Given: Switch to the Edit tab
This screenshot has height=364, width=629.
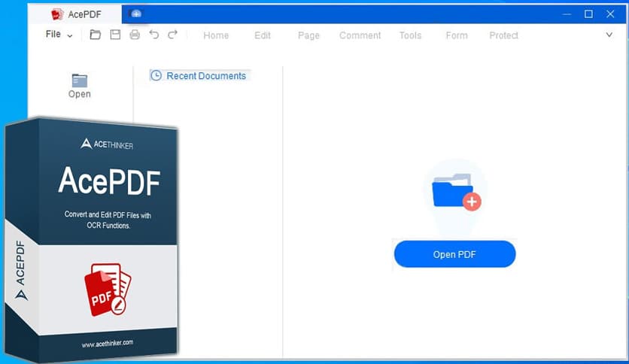Looking at the screenshot, I should point(263,35).
